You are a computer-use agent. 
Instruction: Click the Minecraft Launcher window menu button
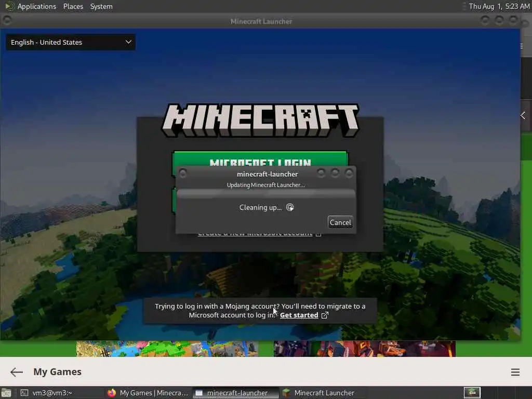(x=7, y=20)
